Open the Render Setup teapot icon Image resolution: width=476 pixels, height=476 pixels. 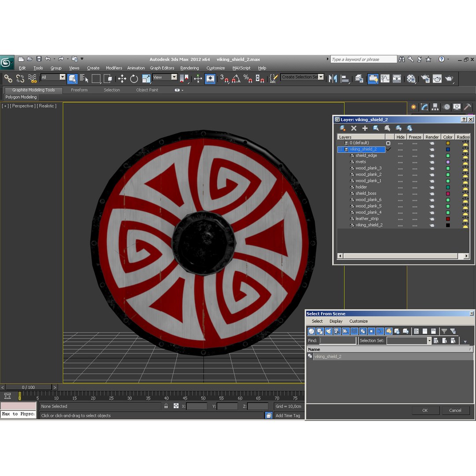click(x=425, y=79)
